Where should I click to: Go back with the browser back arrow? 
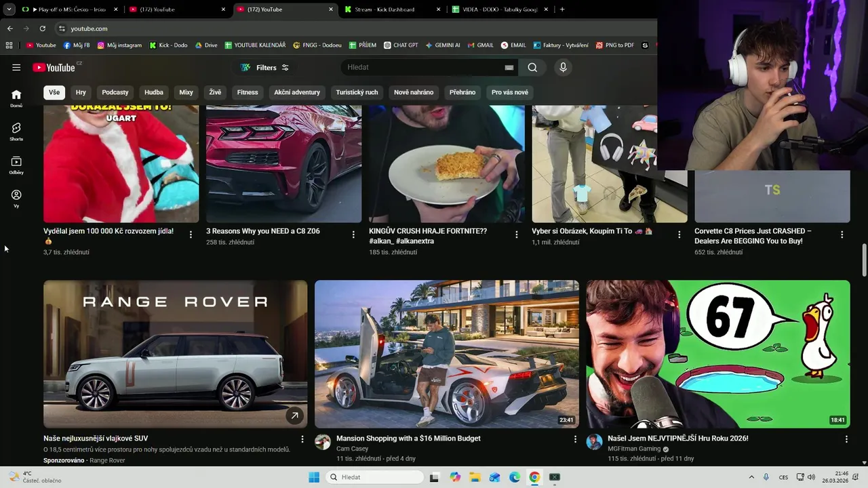9,28
